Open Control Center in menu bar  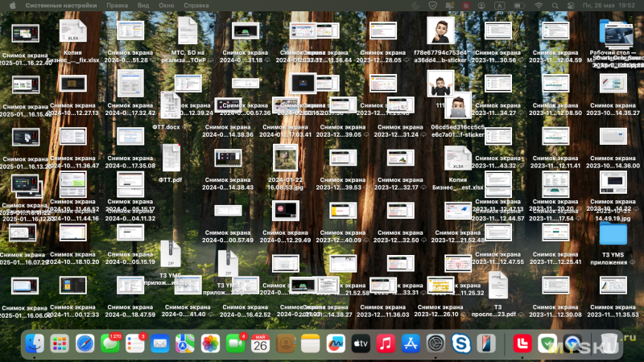[x=571, y=6]
